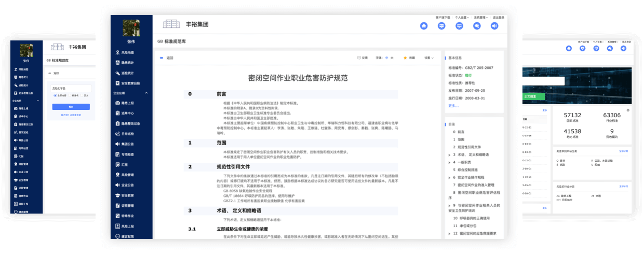
Task: Select the 中 font size option
Action: pos(387,58)
